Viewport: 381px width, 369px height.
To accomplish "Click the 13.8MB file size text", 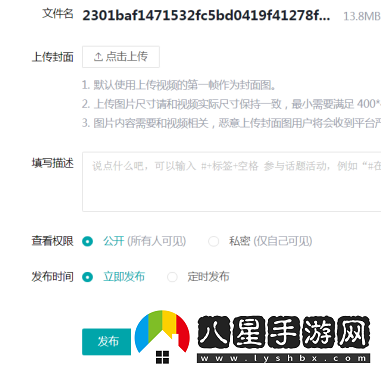I will [362, 16].
